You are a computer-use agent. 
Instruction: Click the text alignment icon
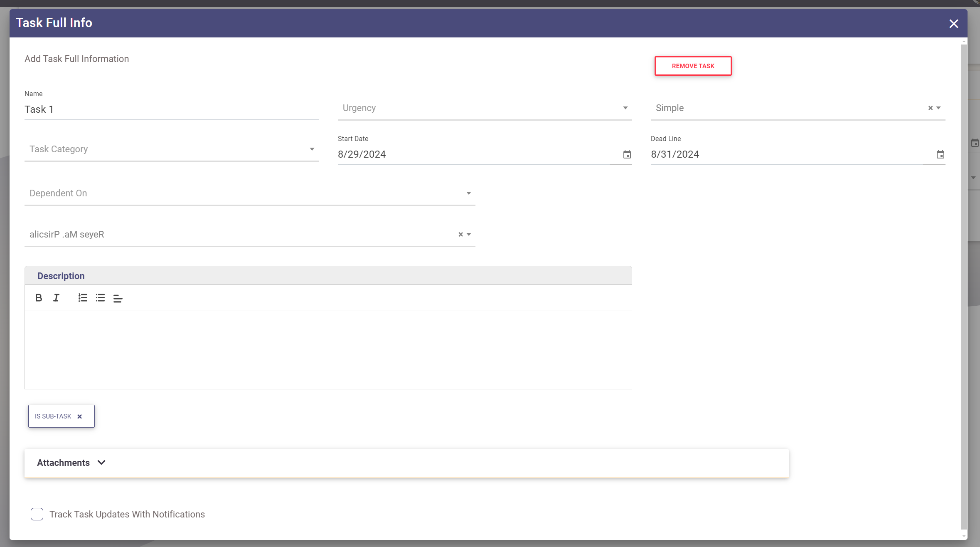pos(118,298)
